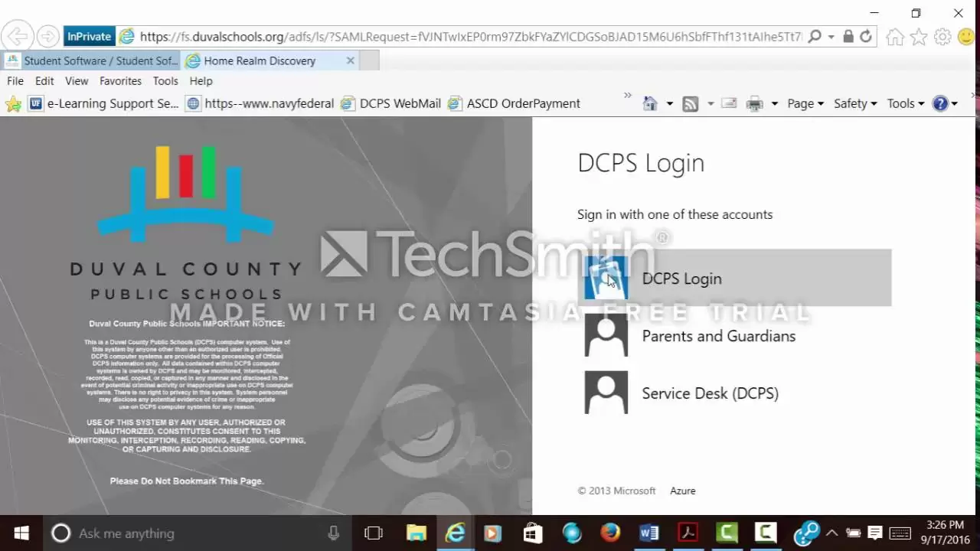This screenshot has width=980, height=551.
Task: Open the browser Home icon near address bar
Action: point(894,37)
